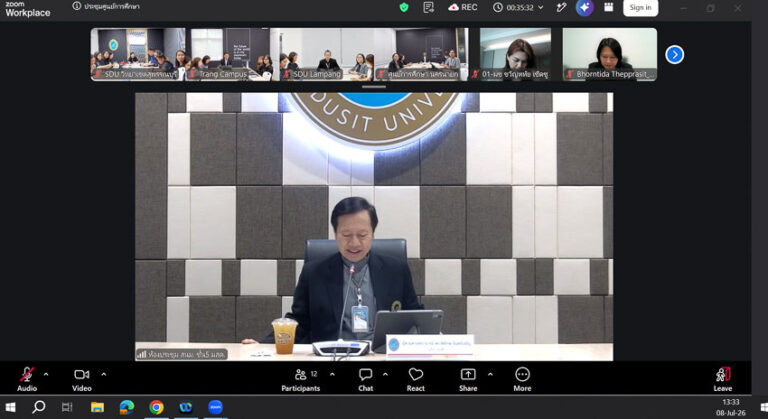Open File Explorer from the taskbar
The image size is (768, 419).
click(x=97, y=407)
